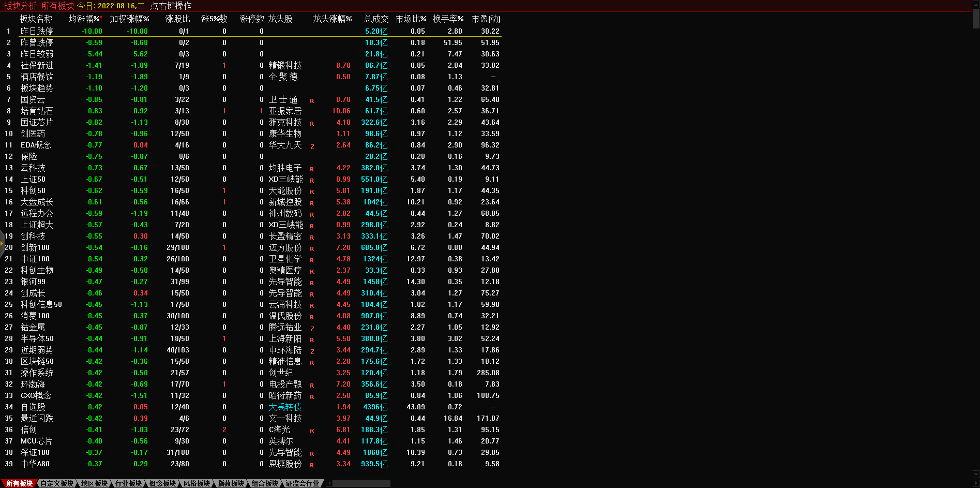Open the 大禹转债 leading stock link
Screen dimensions: 980x488
pyautogui.click(x=285, y=407)
